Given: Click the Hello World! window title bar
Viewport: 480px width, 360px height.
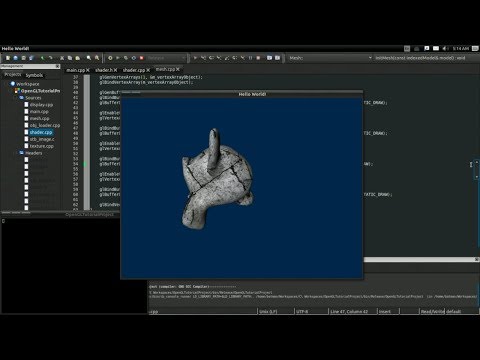Looking at the screenshot, I should (x=242, y=94).
